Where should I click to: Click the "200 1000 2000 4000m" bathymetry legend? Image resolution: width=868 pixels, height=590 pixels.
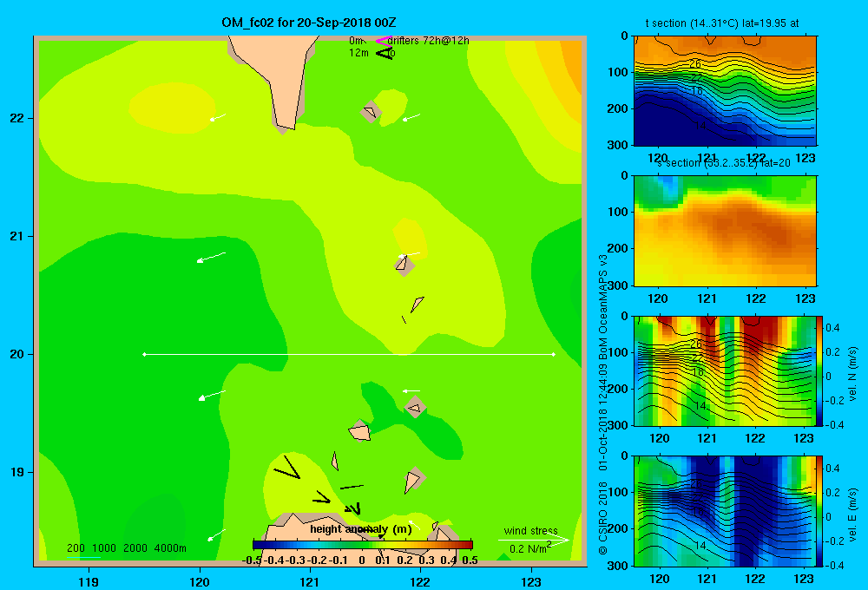126,548
